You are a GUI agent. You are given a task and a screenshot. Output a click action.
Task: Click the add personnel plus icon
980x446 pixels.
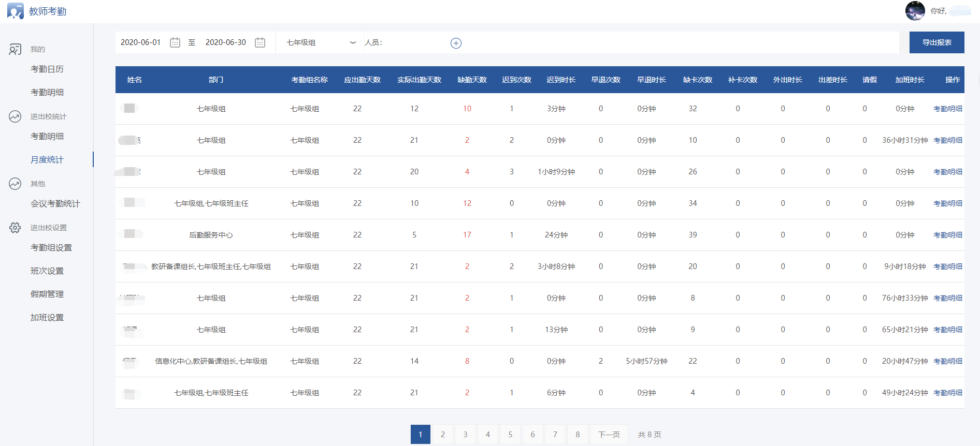pos(456,43)
